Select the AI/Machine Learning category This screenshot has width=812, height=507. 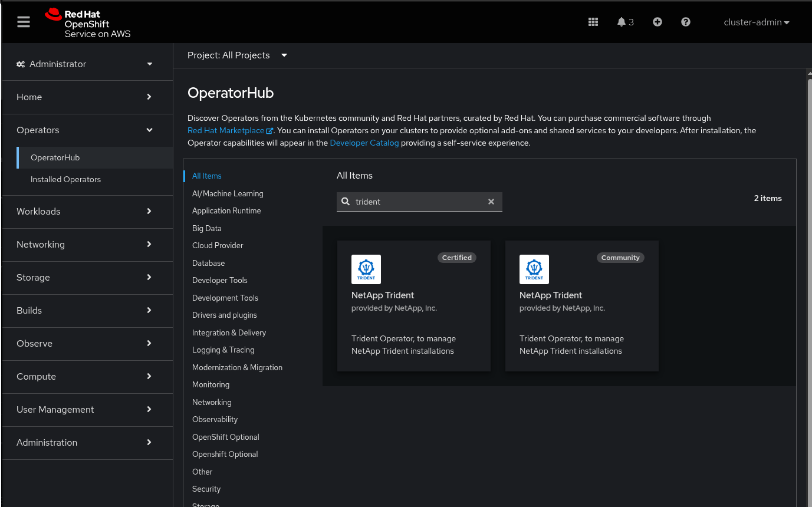click(x=228, y=193)
